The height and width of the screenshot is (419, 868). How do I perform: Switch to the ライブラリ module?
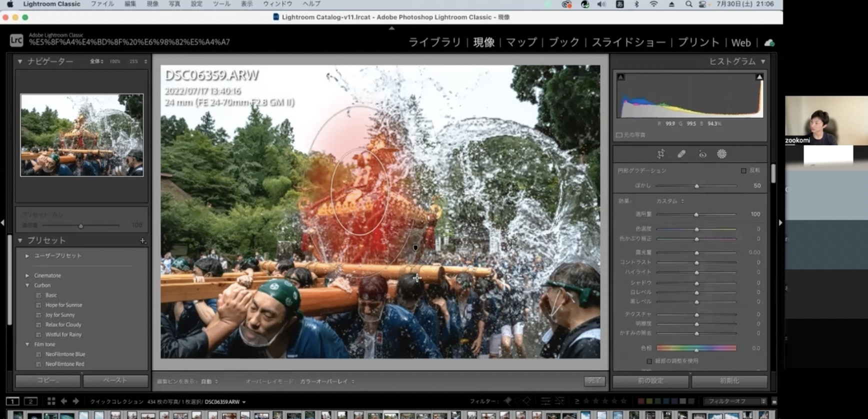tap(434, 42)
